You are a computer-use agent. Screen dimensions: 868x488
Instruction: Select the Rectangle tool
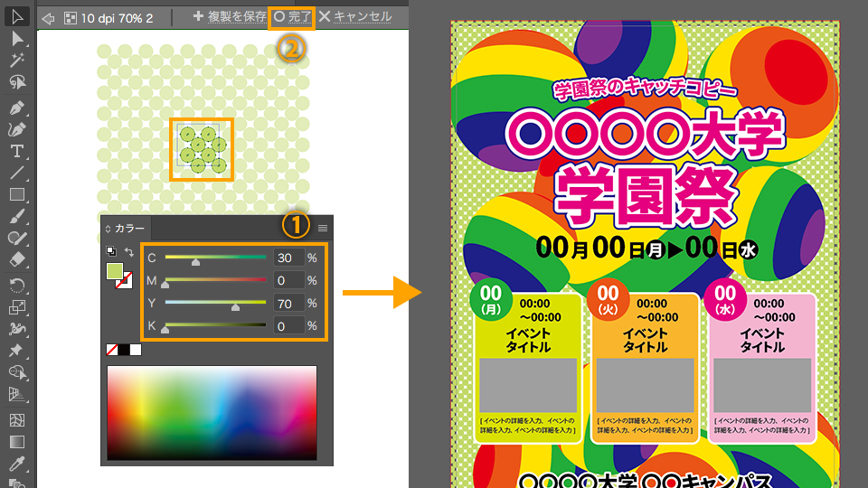(17, 195)
